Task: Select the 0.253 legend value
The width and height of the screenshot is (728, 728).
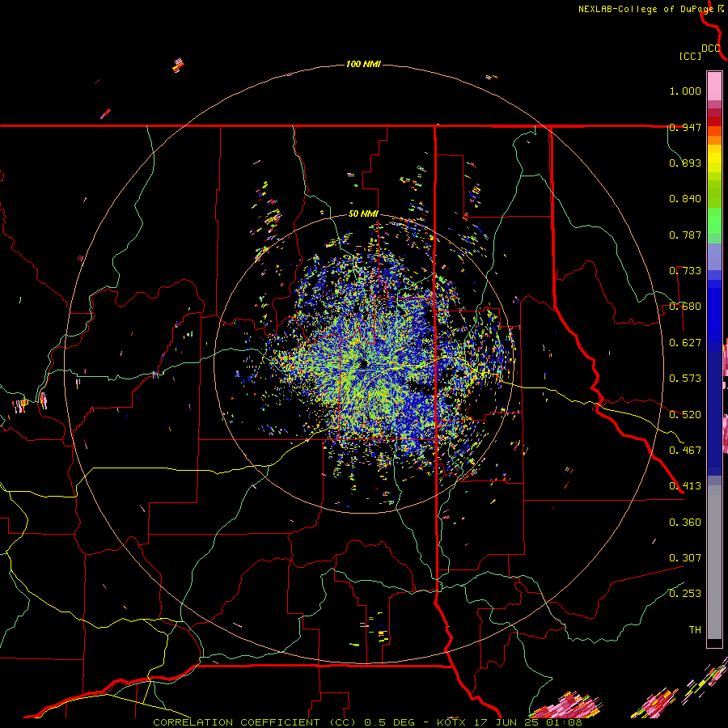Action: pos(685,594)
